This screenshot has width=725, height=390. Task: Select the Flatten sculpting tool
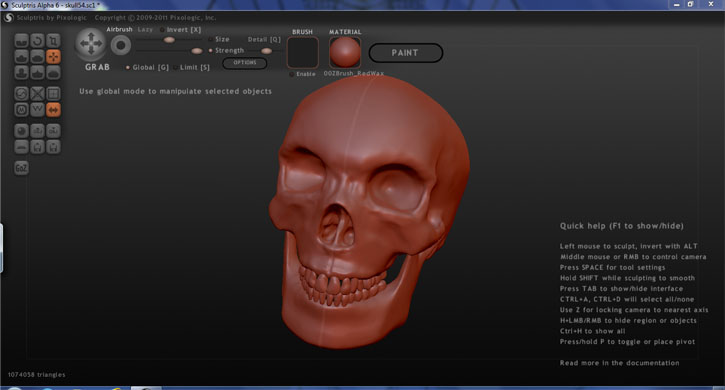coord(37,57)
